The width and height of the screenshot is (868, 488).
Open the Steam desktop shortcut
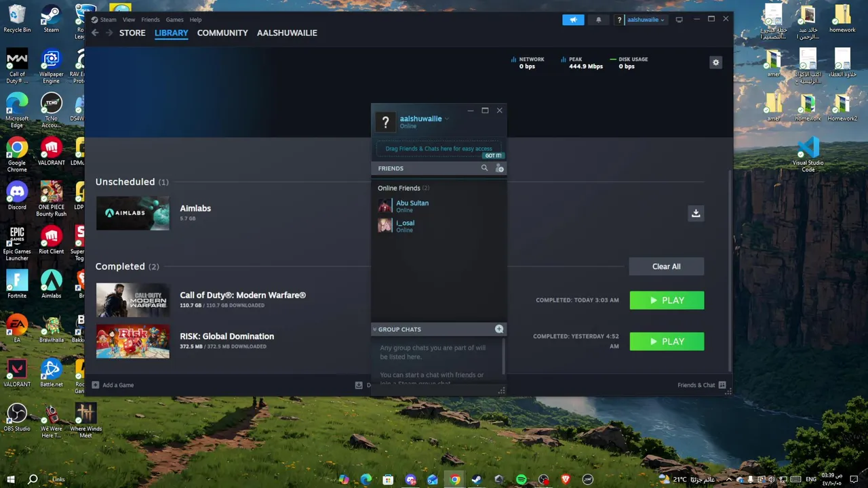pos(51,18)
